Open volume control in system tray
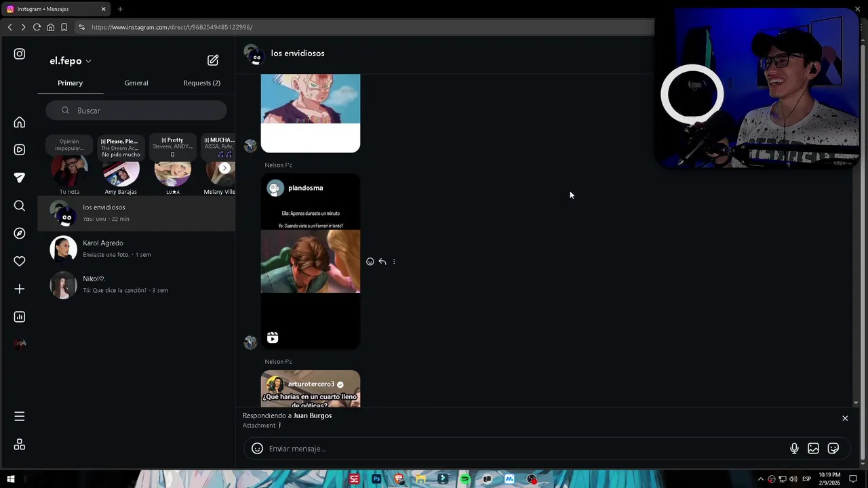This screenshot has height=488, width=868. (793, 479)
